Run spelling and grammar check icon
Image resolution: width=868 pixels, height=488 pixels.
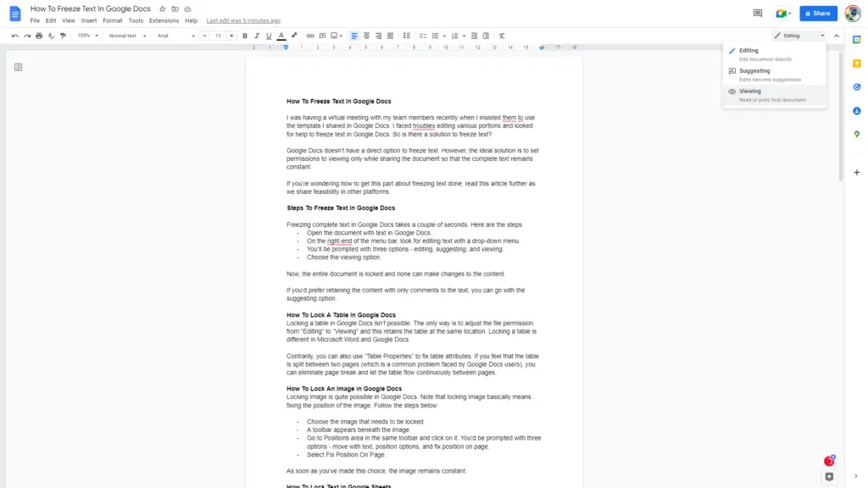51,36
